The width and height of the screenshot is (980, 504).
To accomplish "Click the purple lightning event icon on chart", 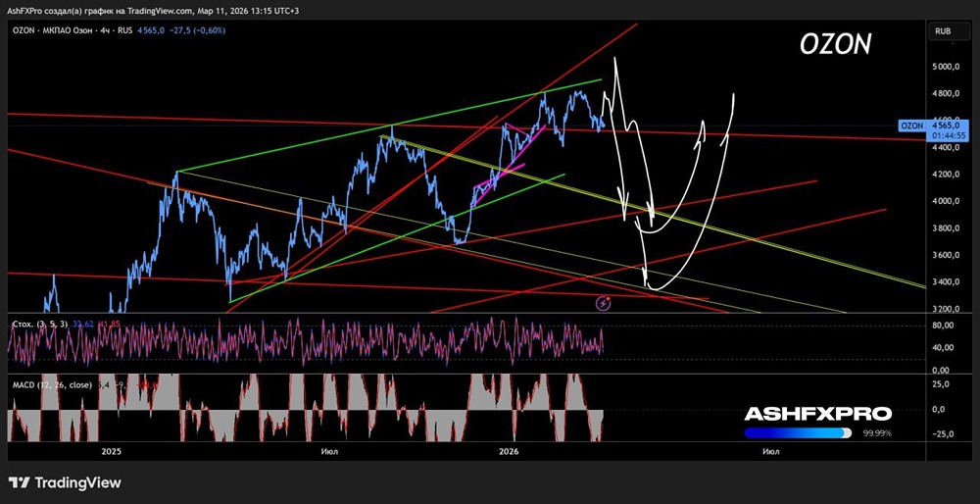I will coord(603,303).
